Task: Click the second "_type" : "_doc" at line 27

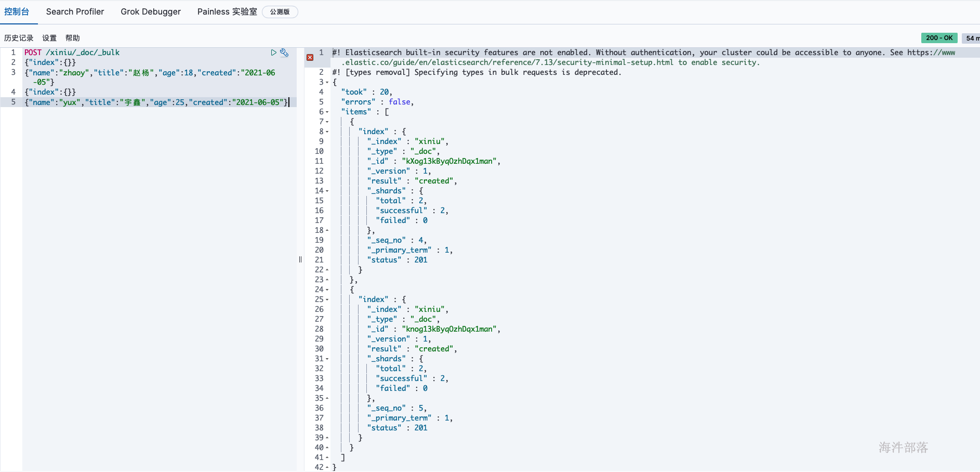Action: pos(404,319)
